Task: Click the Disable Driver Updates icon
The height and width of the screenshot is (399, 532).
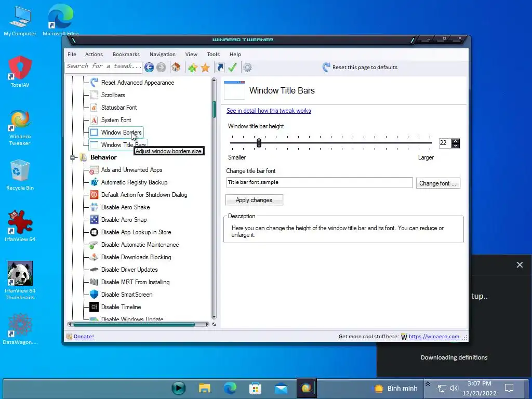Action: (94, 270)
